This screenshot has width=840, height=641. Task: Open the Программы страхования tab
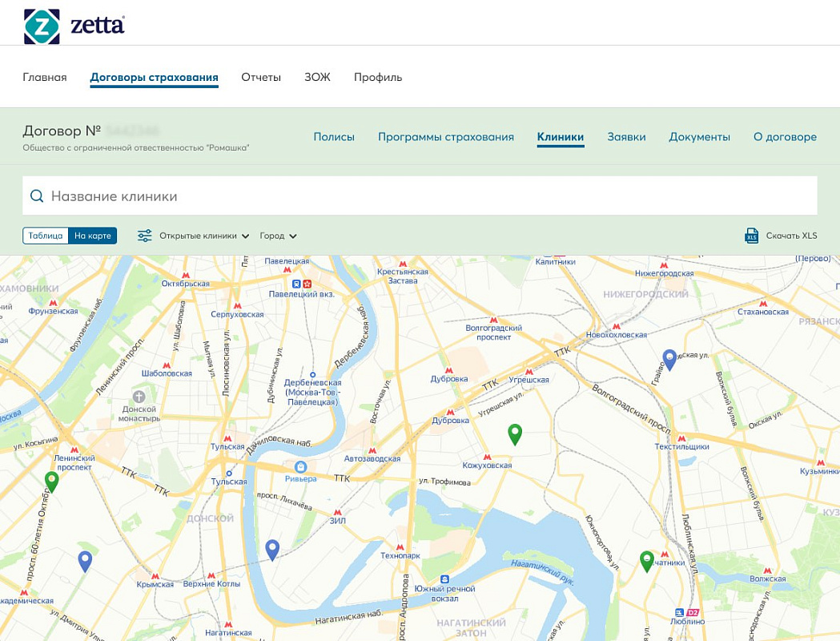(x=446, y=137)
